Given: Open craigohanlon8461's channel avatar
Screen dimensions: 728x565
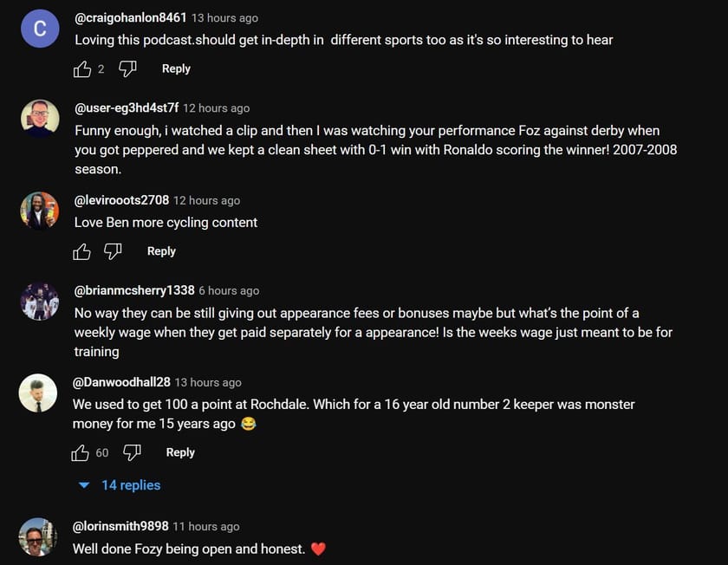Looking at the screenshot, I should (x=39, y=29).
